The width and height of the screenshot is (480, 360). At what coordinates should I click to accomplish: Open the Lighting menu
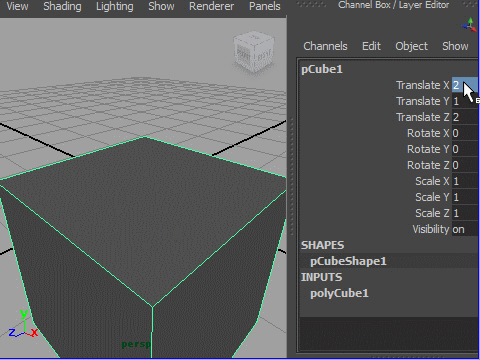pyautogui.click(x=115, y=6)
